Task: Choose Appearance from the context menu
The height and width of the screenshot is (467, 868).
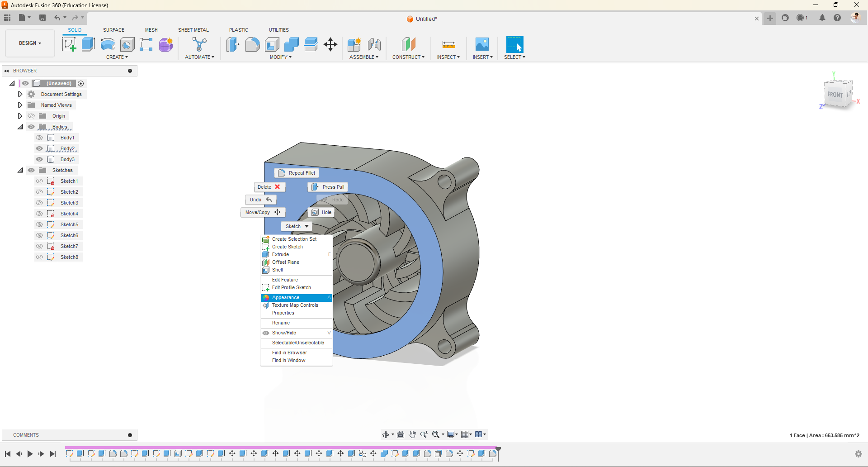Action: point(286,297)
